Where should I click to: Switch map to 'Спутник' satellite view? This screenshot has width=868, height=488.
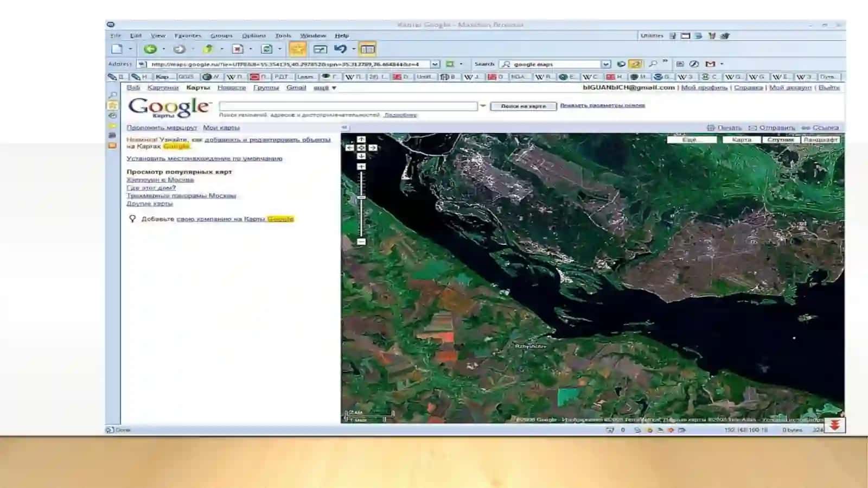[781, 140]
